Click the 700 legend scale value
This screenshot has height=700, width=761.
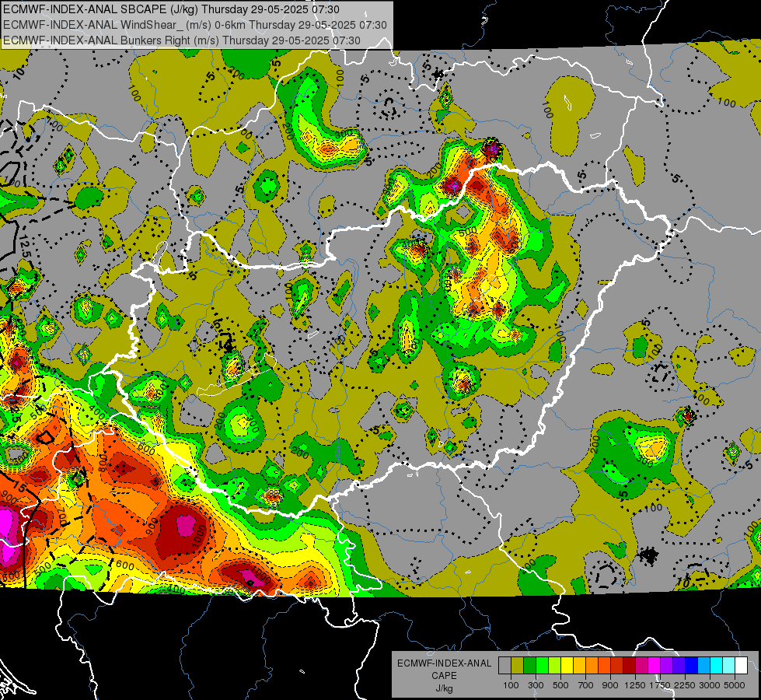pyautogui.click(x=586, y=685)
